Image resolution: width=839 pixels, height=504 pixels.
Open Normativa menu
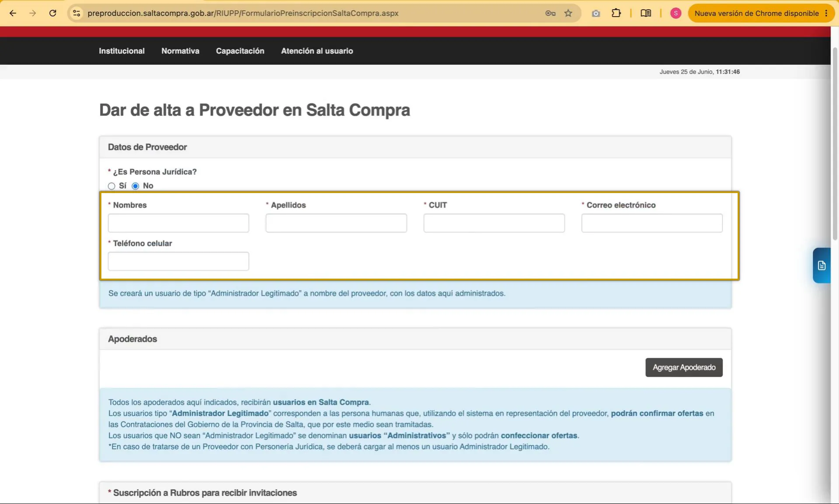click(180, 51)
